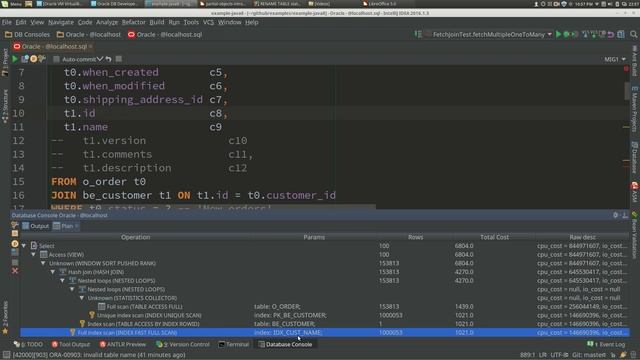
Task: Open project structure icon in main toolbar
Action: click(621, 34)
